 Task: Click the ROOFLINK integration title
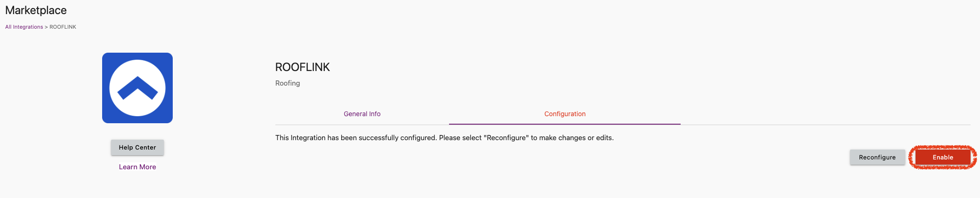click(x=302, y=67)
